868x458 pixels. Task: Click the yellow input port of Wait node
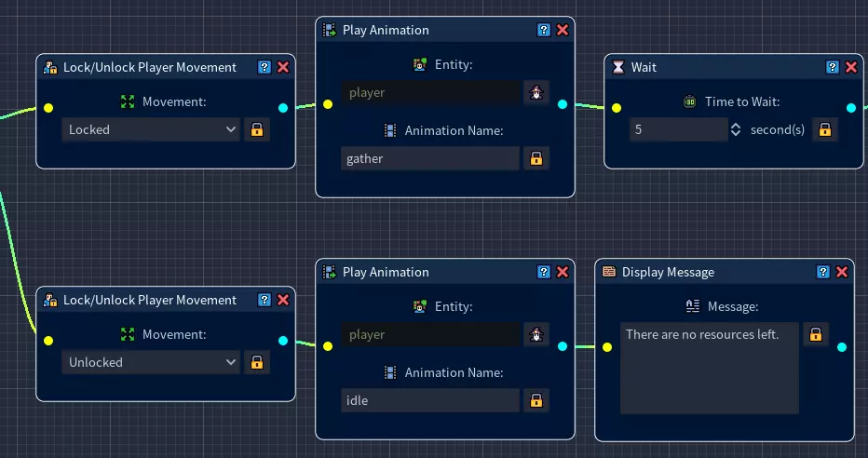click(617, 108)
